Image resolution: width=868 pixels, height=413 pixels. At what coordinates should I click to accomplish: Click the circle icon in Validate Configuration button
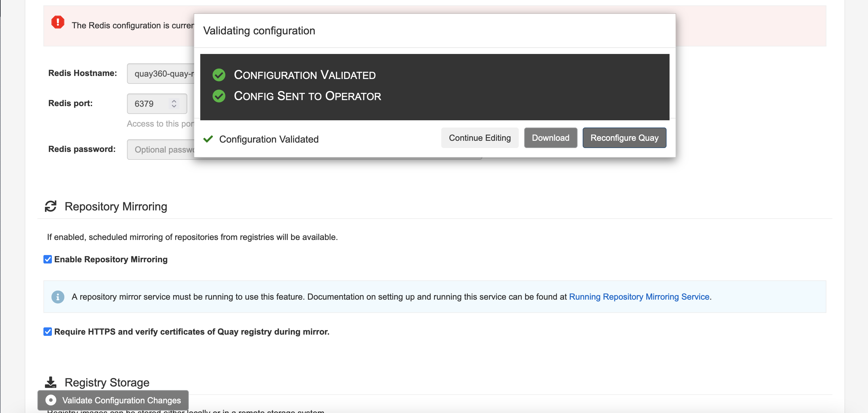(x=51, y=400)
